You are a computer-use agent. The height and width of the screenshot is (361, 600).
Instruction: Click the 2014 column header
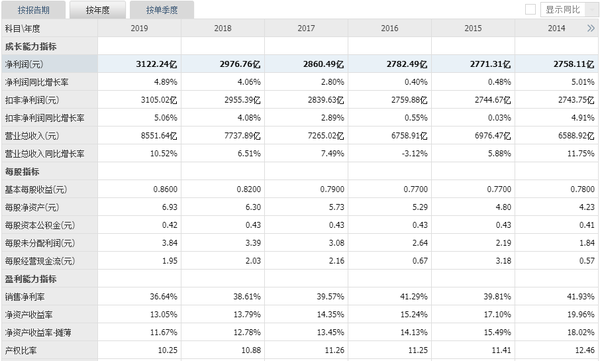(556, 28)
